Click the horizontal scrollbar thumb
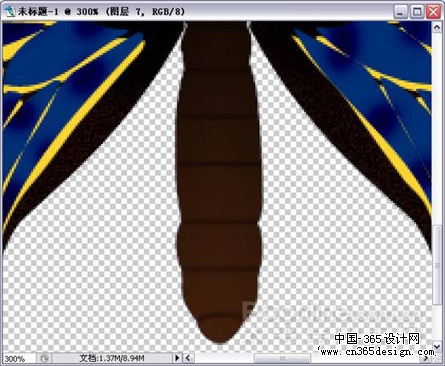This screenshot has height=366, width=445. click(282, 358)
